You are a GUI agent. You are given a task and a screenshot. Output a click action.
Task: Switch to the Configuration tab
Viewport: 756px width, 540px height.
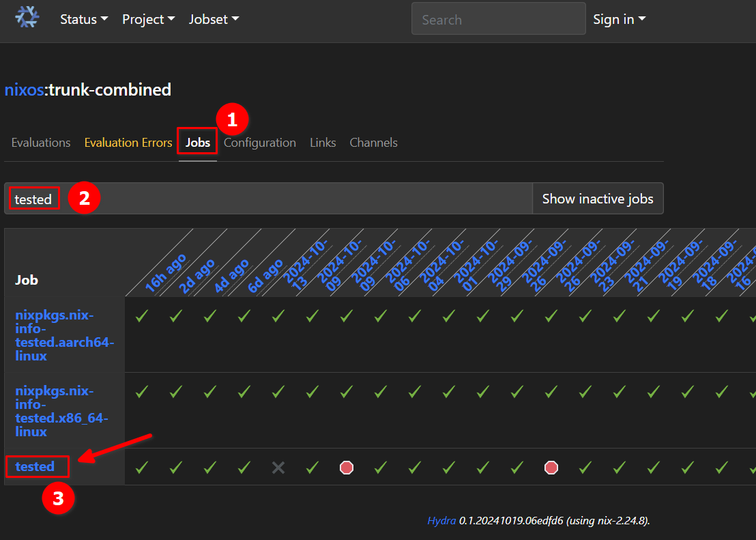[x=260, y=143]
